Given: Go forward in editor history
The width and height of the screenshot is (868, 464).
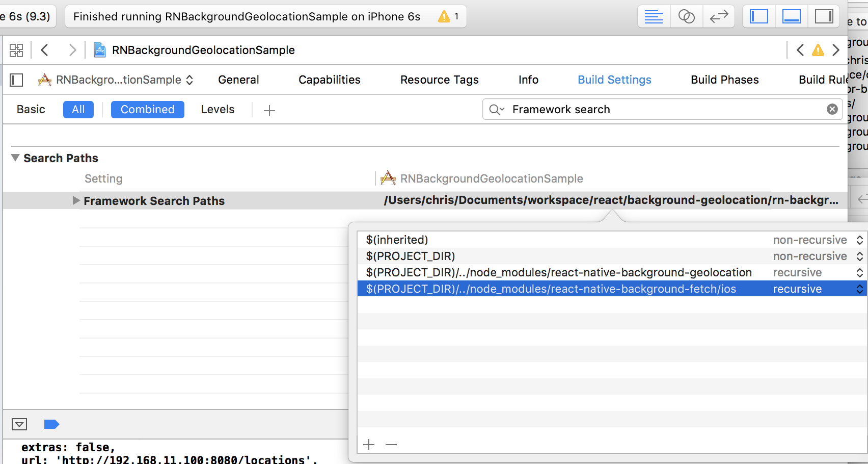Looking at the screenshot, I should 72,50.
